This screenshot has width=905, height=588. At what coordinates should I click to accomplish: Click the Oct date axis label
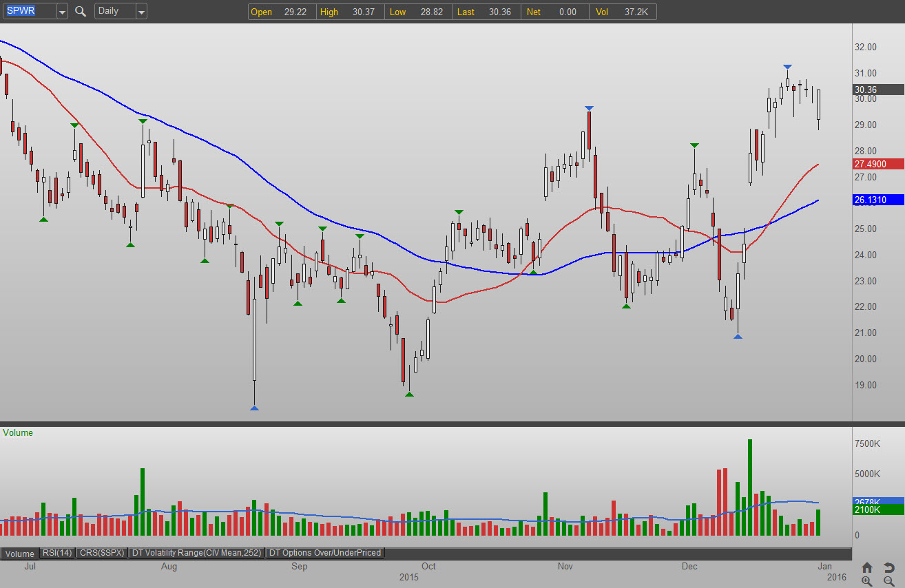coord(428,567)
